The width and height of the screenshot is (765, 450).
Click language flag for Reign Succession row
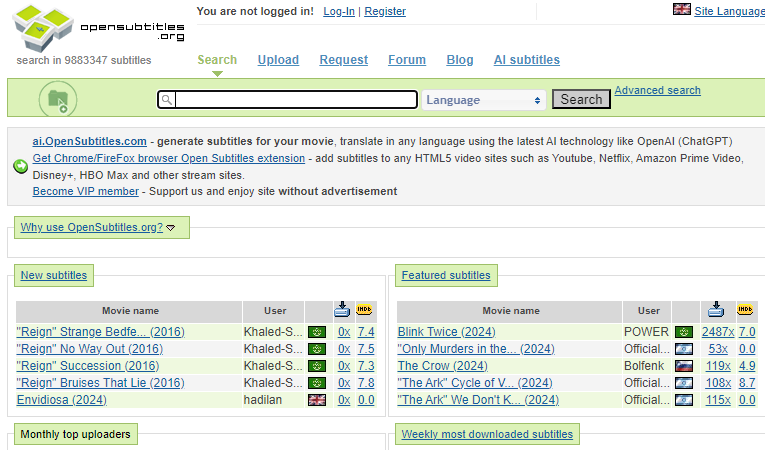tap(317, 366)
